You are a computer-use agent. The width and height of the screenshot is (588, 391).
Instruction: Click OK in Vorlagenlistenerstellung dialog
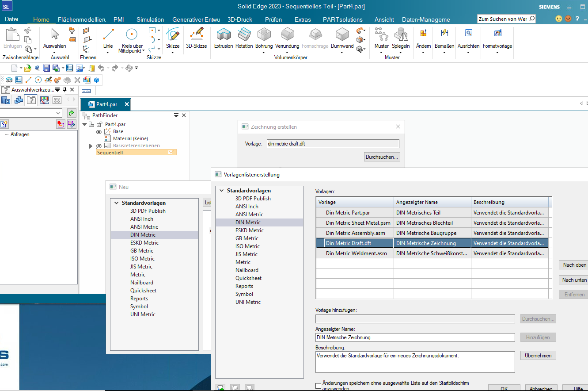tap(504, 388)
